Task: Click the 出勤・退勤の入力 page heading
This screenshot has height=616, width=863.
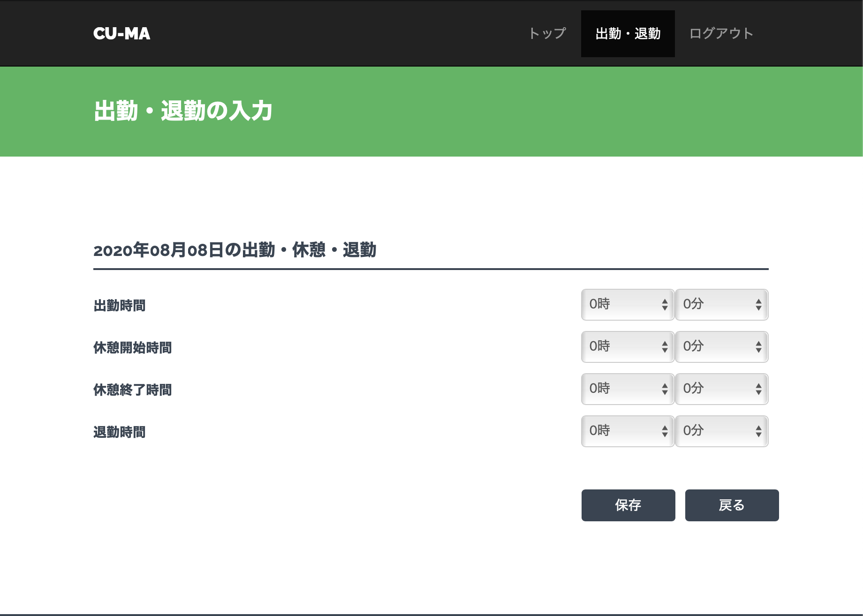Action: [x=183, y=112]
